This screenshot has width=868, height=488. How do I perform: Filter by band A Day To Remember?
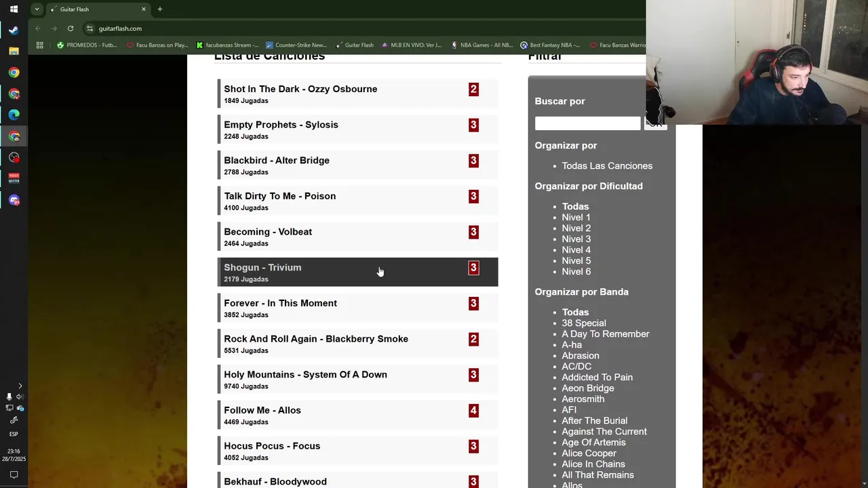[x=606, y=333]
